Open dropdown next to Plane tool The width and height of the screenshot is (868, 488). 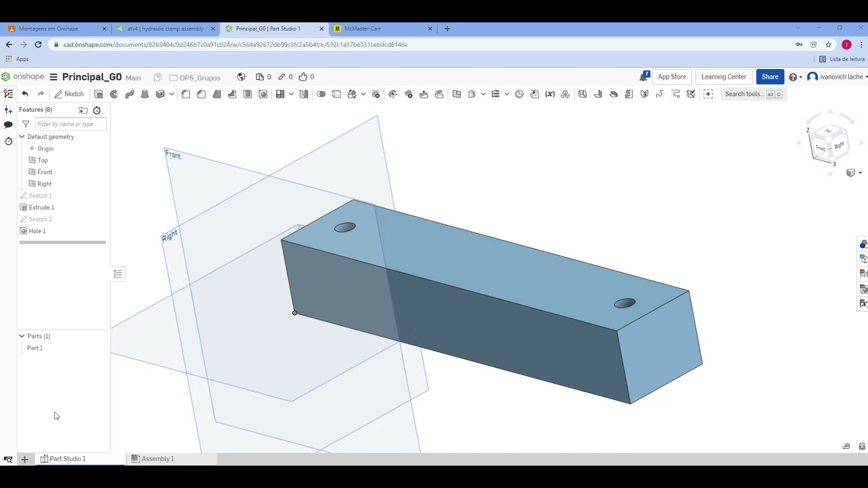coord(483,94)
